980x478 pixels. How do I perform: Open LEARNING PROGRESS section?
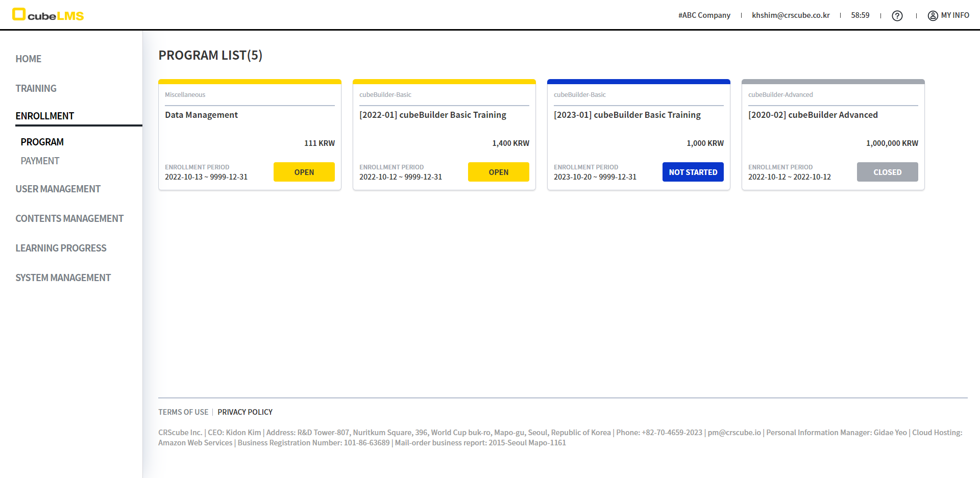pos(61,248)
